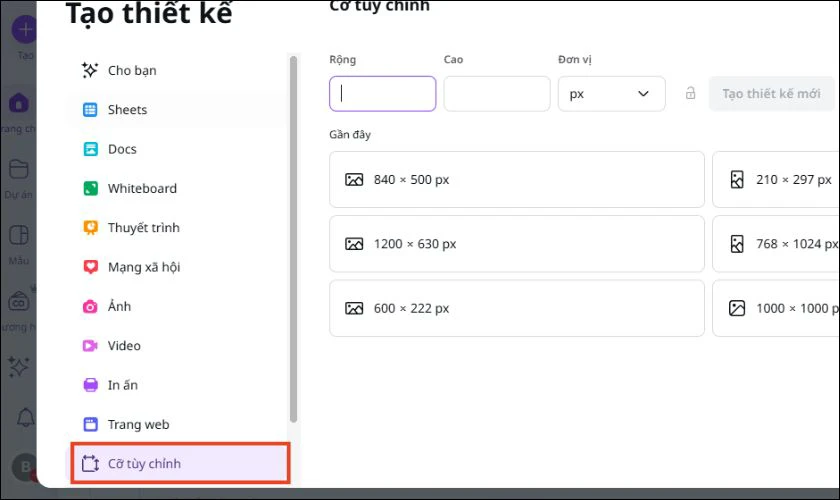Click the green Whiteboard icon

click(91, 188)
